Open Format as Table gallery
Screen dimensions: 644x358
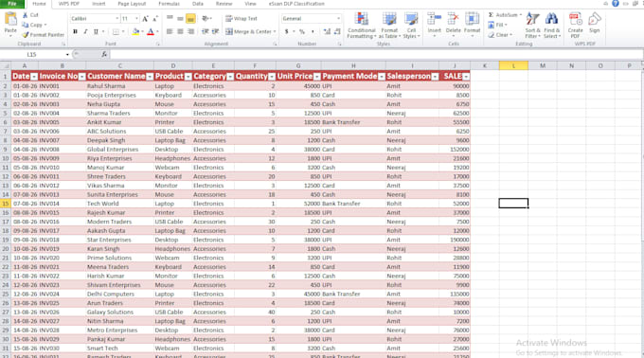pyautogui.click(x=389, y=25)
